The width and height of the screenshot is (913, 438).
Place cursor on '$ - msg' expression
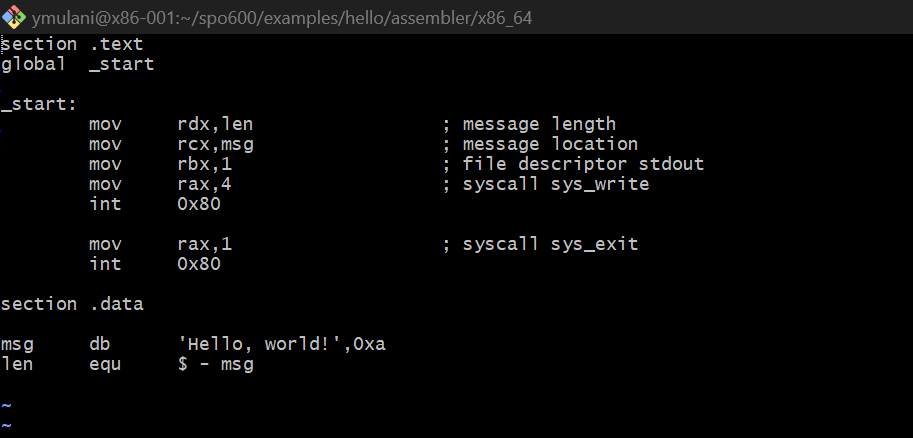(x=215, y=364)
